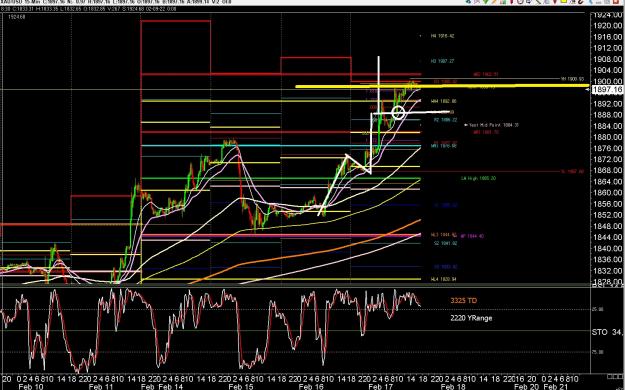Viewport: 625px width, 390px height.
Task: Click the 1904.00 price axis label
Action: [x=607, y=71]
